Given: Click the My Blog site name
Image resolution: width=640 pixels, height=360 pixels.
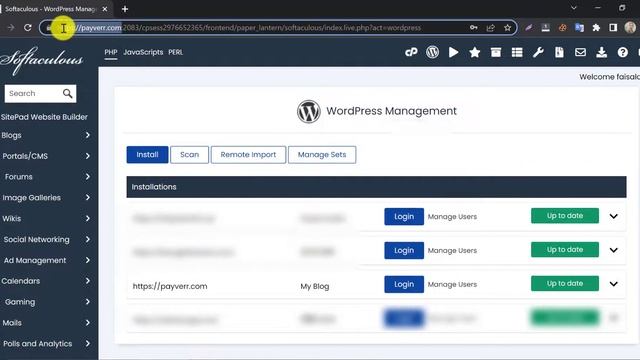Looking at the screenshot, I should (x=315, y=287).
